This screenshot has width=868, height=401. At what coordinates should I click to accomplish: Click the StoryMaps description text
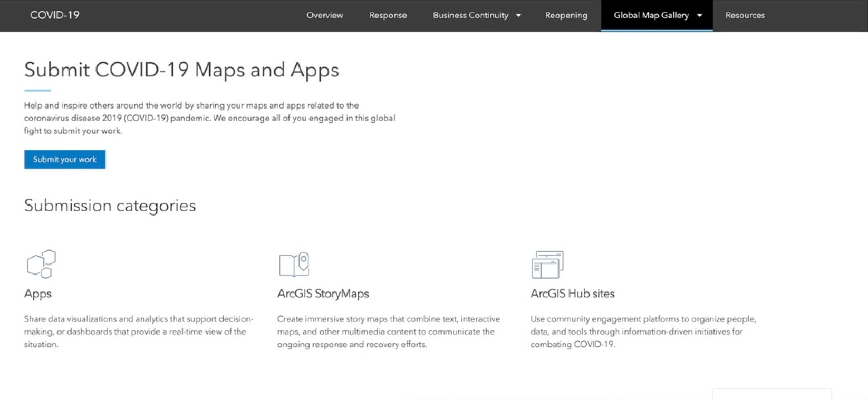tap(388, 331)
